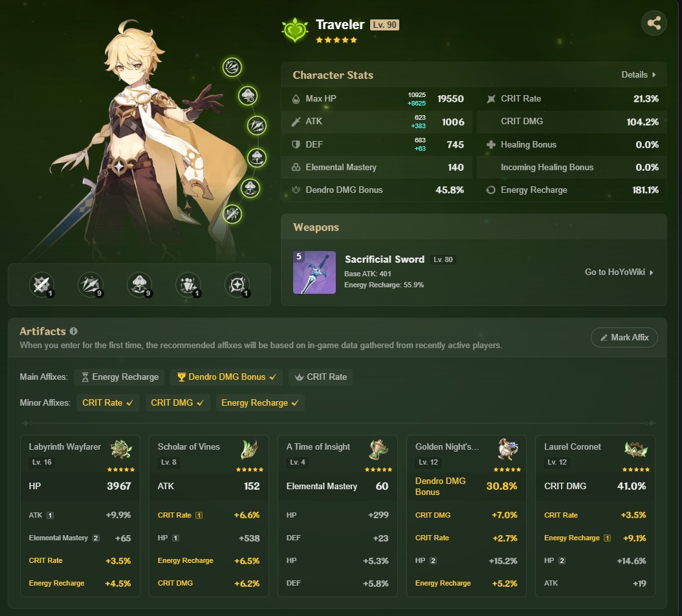Toggle the Energy Recharge main affix

point(119,377)
